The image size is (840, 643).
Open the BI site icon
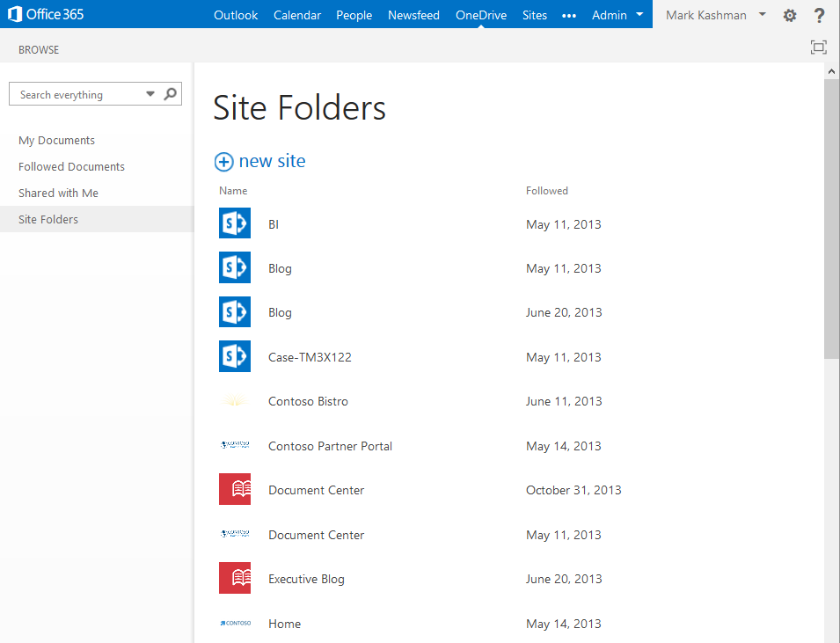coord(235,223)
